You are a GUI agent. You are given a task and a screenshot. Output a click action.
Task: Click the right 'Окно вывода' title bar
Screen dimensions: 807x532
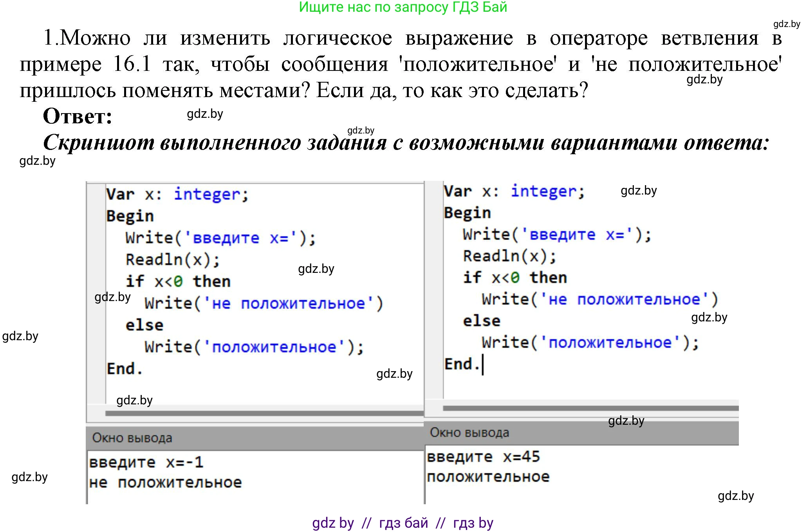click(470, 433)
